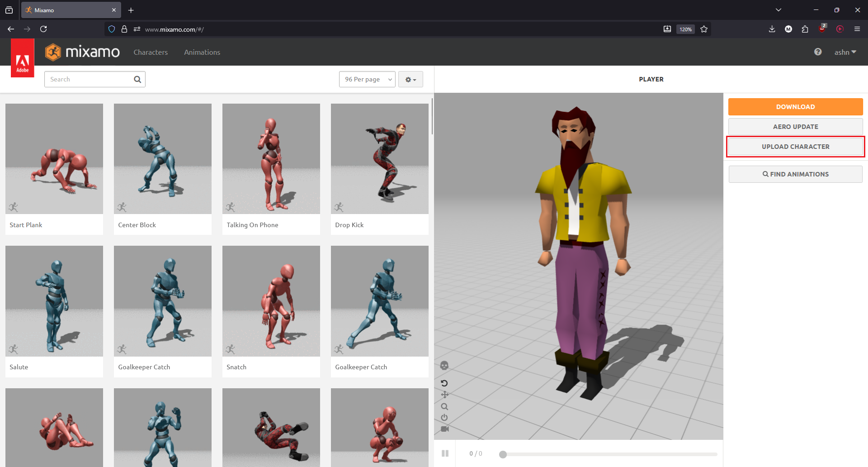Click the orange Download button
Viewport: 868px width, 467px height.
tap(795, 107)
